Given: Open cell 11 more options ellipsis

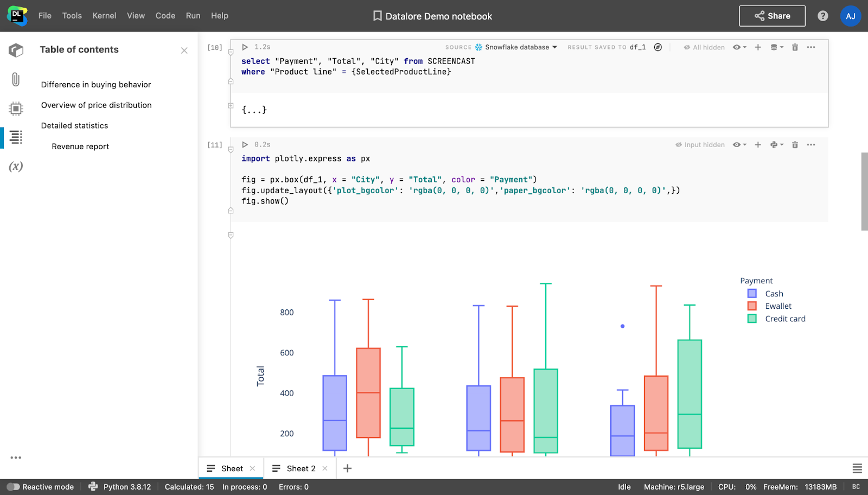Looking at the screenshot, I should click(811, 145).
